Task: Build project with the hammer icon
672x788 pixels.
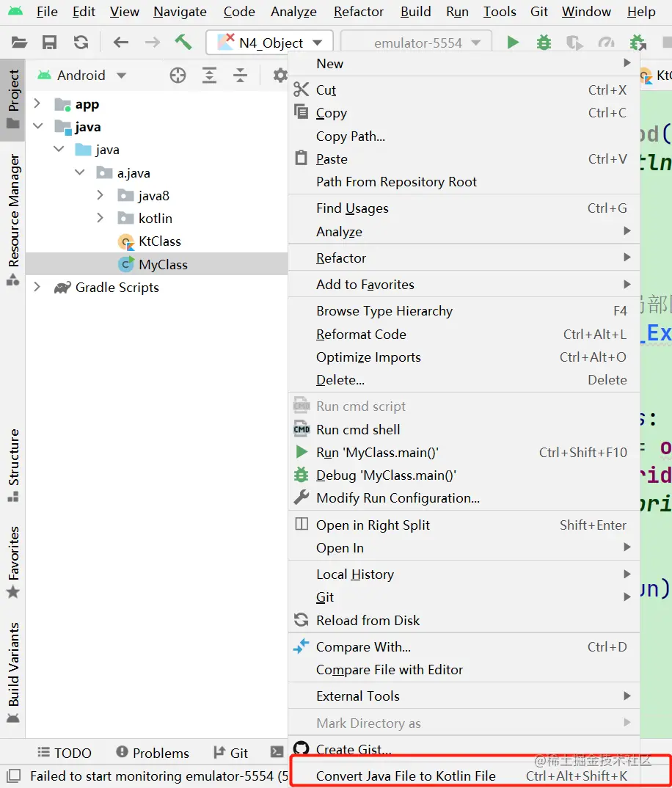Action: click(x=183, y=43)
